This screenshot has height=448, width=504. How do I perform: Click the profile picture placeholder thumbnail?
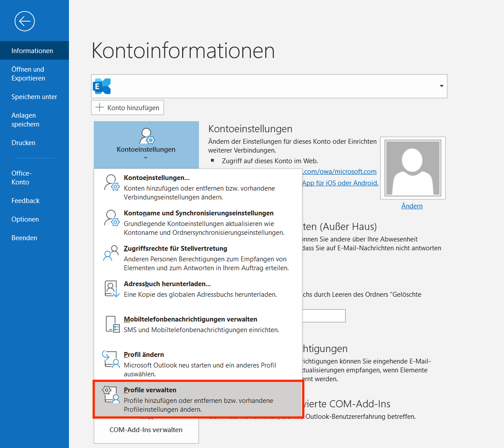coord(413,168)
